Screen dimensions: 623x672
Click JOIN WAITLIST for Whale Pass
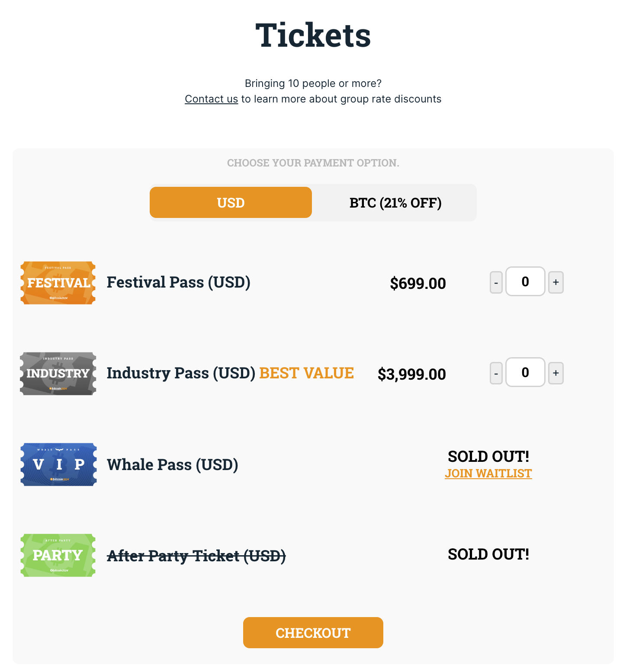(488, 474)
